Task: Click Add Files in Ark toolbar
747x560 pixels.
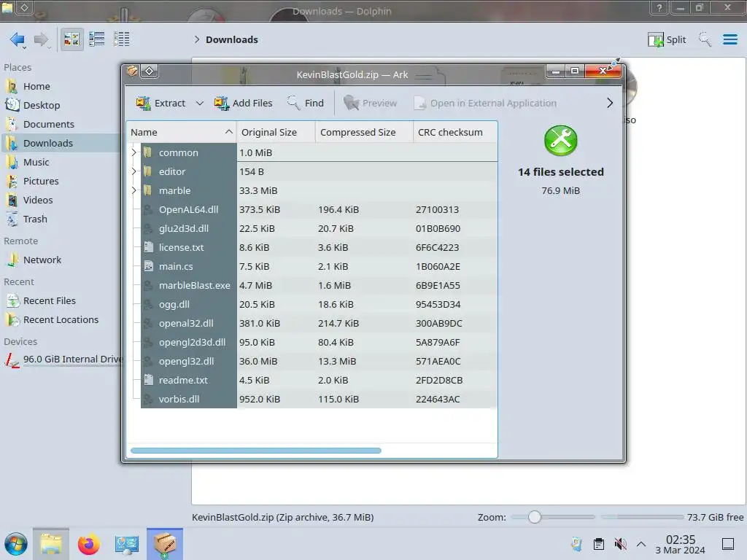Action: pos(244,103)
